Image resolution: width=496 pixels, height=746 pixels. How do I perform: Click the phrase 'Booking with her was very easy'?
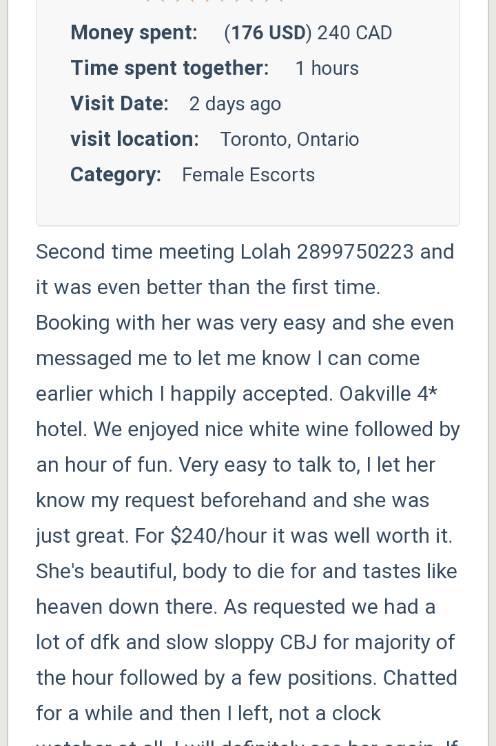180,323
